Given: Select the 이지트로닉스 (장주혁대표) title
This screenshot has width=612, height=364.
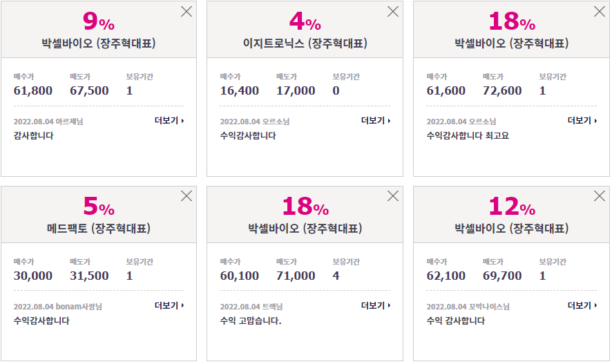Looking at the screenshot, I should click(305, 43).
